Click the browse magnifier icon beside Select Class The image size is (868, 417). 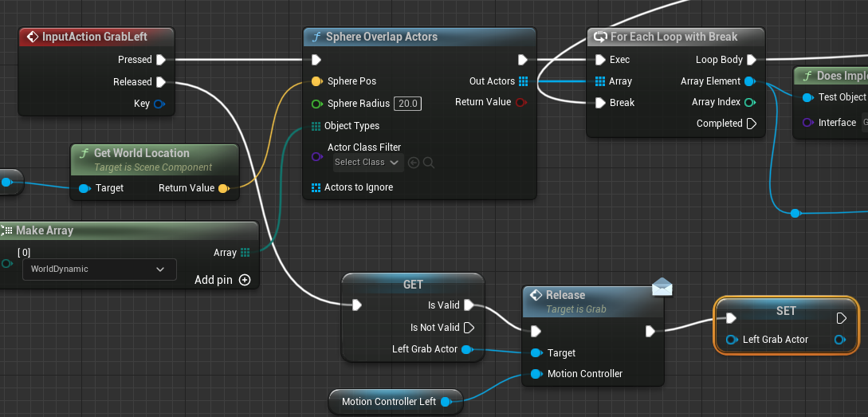point(429,163)
